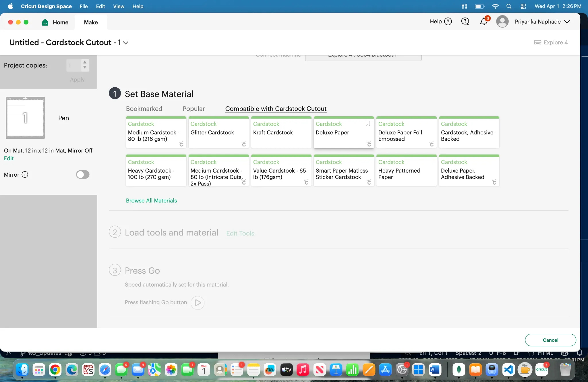The image size is (588, 382).
Task: Click the date and time in menu bar
Action: point(558,6)
